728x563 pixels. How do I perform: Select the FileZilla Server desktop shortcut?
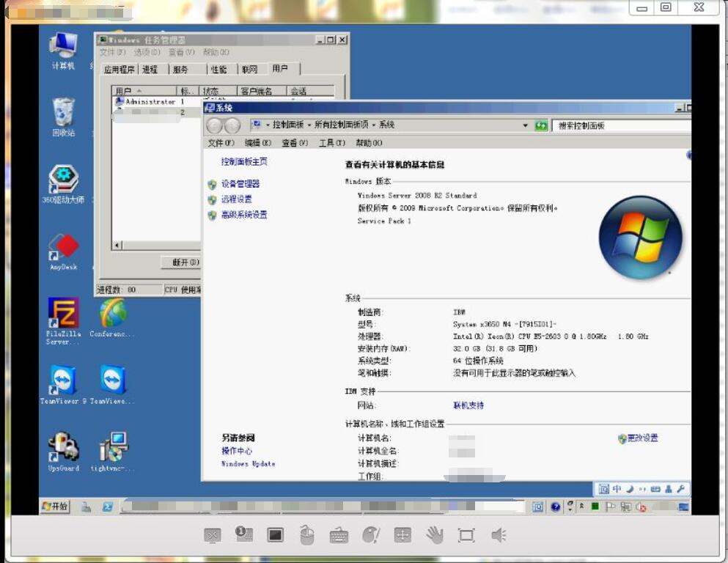tap(64, 321)
